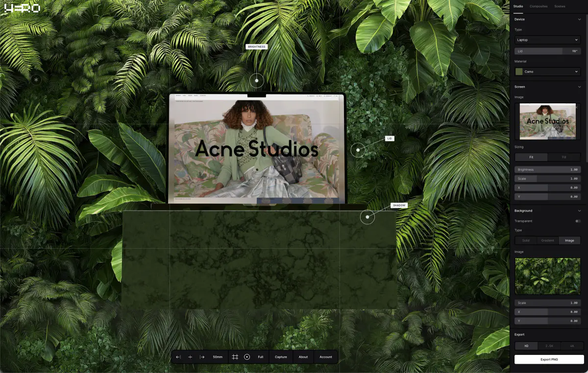Collapse the Background section
The height and width of the screenshot is (373, 588).
coord(579,210)
